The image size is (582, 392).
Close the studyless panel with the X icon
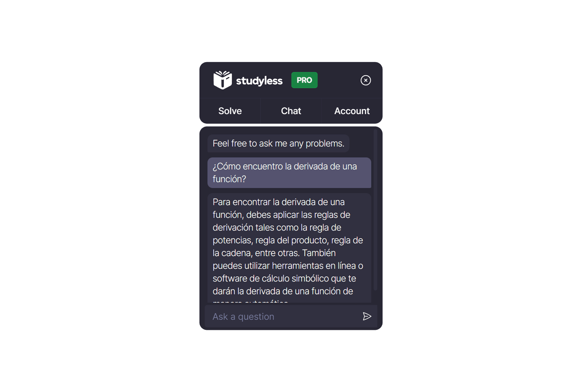pyautogui.click(x=365, y=80)
